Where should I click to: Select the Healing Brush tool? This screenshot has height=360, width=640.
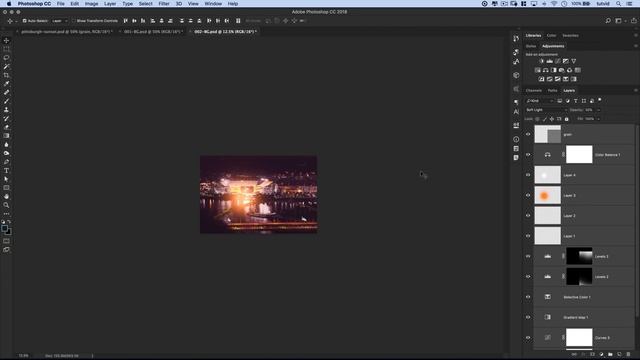pyautogui.click(x=6, y=92)
